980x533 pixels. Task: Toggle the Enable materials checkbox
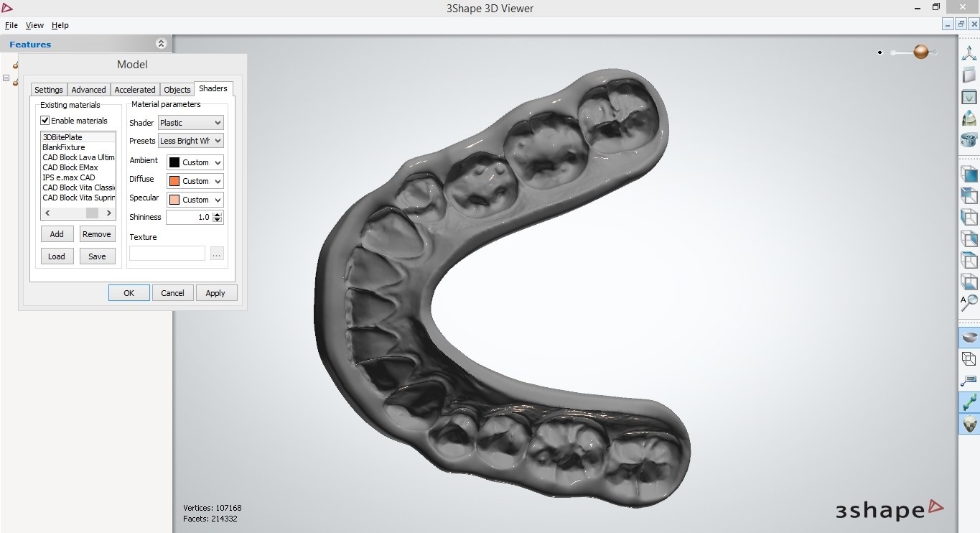coord(45,120)
